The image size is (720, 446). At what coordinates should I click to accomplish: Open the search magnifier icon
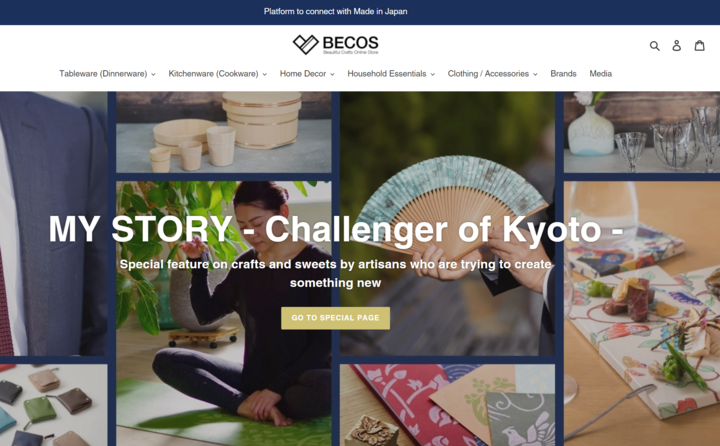point(654,45)
